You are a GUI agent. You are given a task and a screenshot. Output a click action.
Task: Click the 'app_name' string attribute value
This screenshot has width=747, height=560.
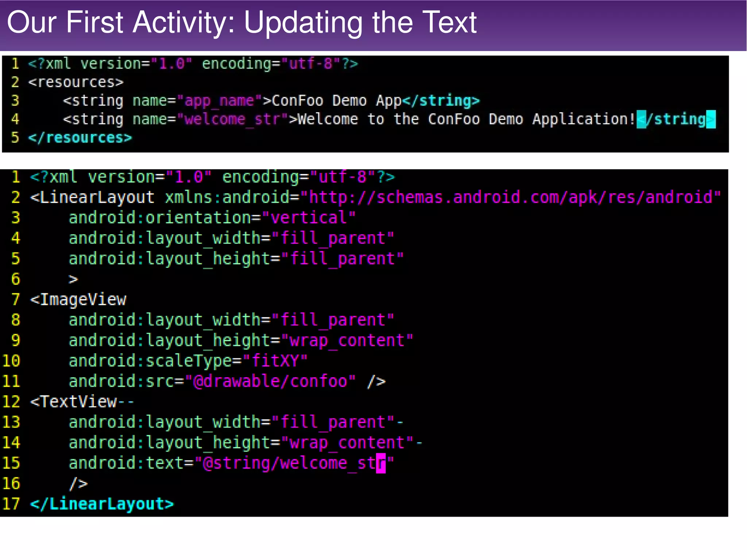tap(219, 101)
